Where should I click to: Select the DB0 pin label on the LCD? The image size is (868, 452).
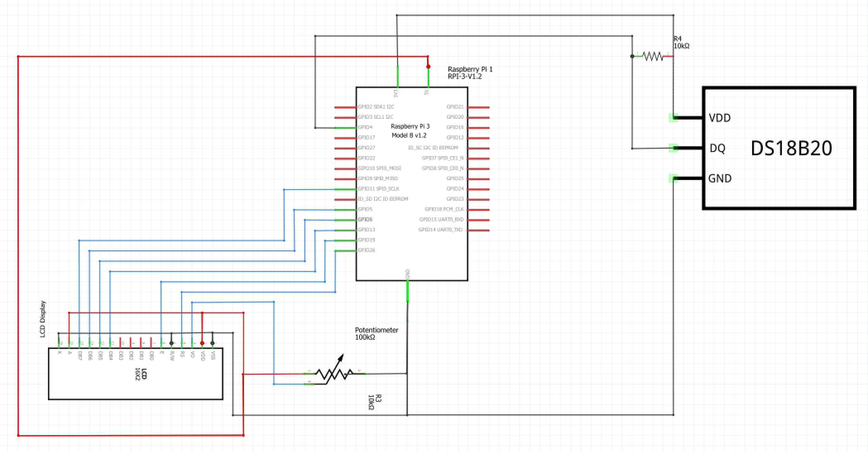point(151,356)
